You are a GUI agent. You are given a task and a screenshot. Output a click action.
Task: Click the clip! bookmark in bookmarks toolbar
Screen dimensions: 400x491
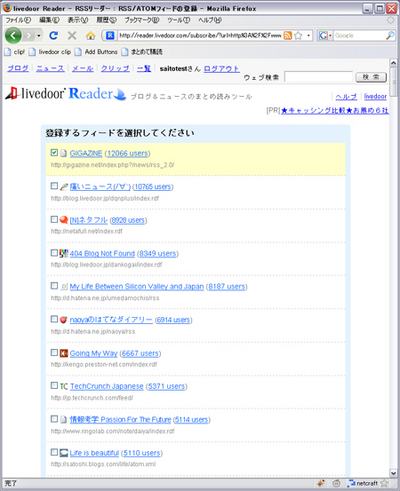[x=15, y=52]
